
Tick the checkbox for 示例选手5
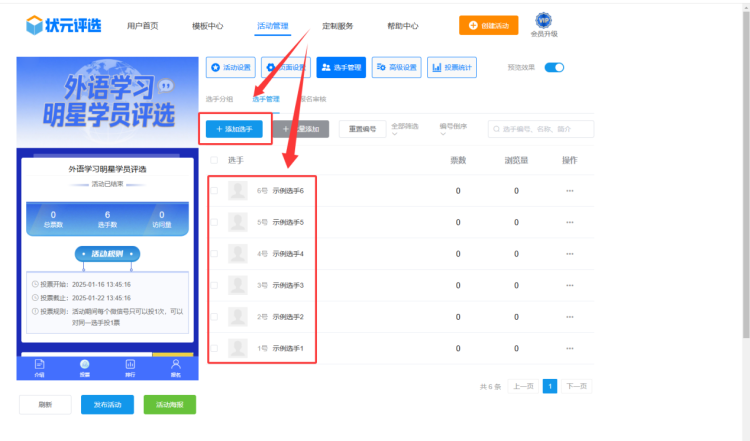(213, 222)
